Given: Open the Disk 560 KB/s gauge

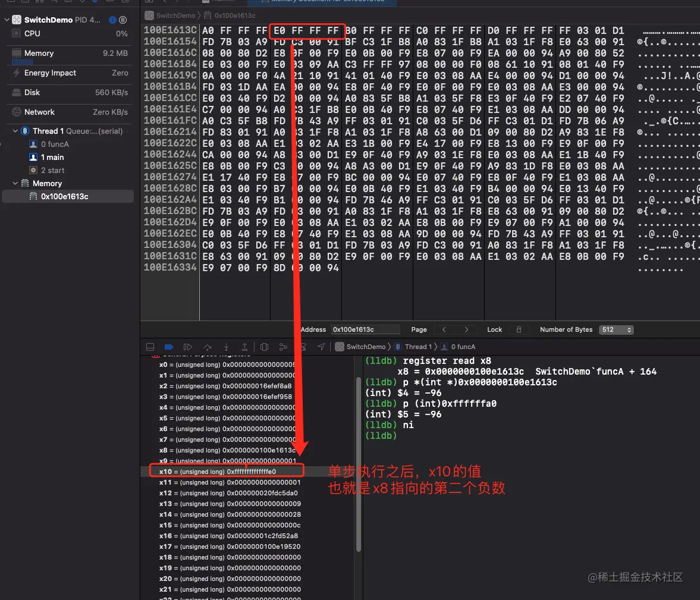Looking at the screenshot, I should [x=70, y=92].
